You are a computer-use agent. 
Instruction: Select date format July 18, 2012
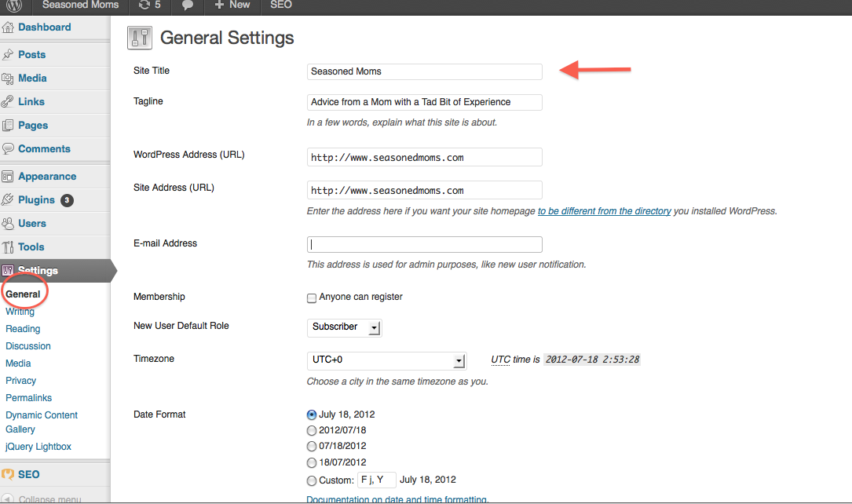coord(311,415)
